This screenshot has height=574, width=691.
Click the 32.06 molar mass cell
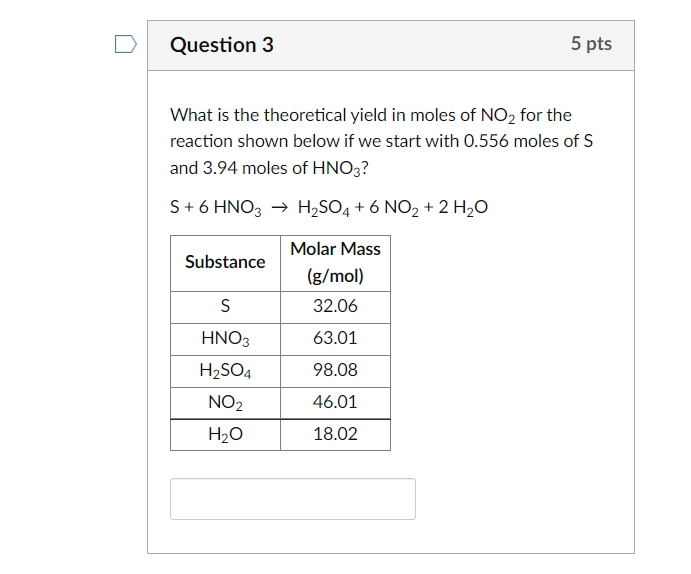(335, 307)
